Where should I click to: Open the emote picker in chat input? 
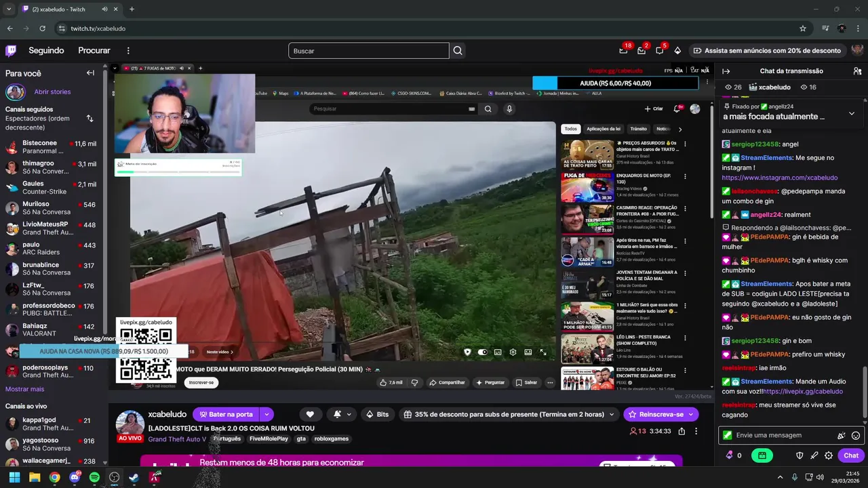click(x=856, y=435)
